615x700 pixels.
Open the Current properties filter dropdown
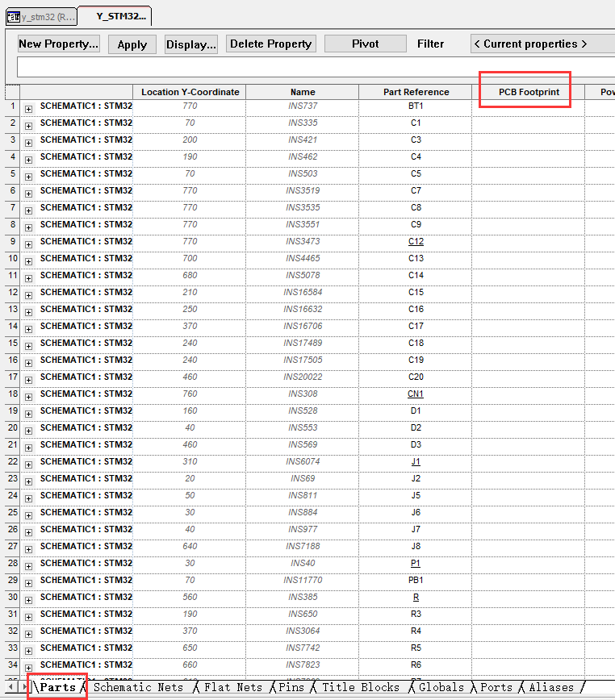point(542,44)
